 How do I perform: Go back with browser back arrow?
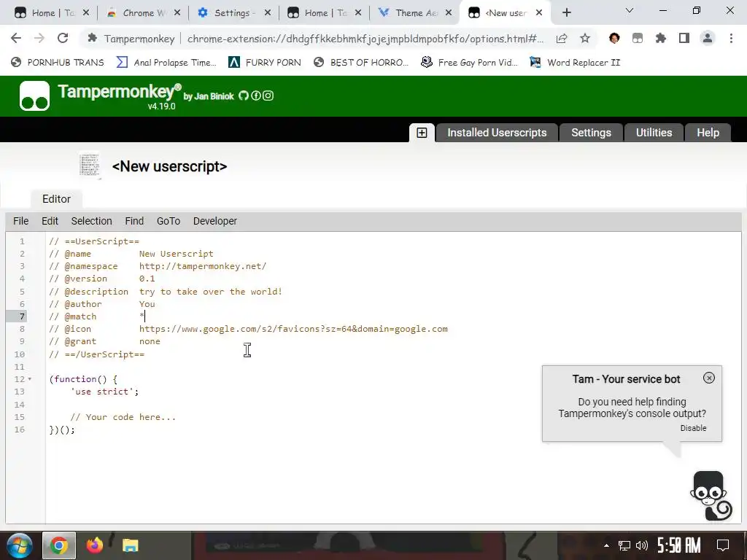coord(16,38)
